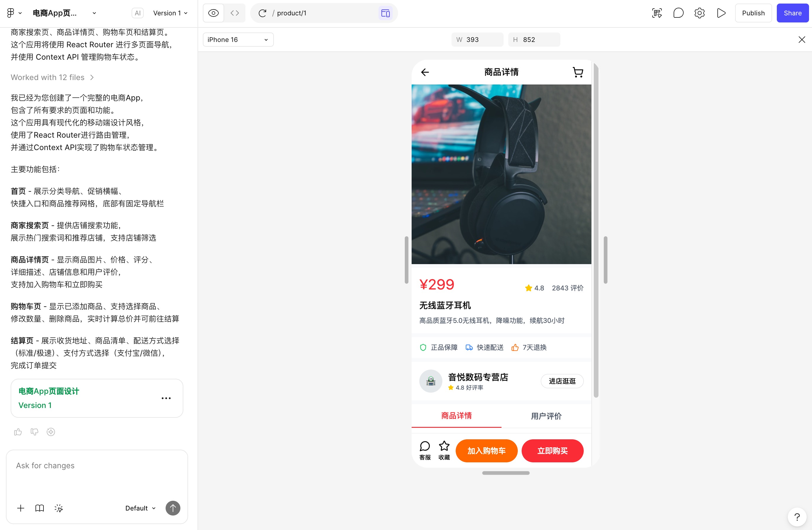Open the shopping cart icon in preview
812x530 pixels.
click(x=578, y=72)
